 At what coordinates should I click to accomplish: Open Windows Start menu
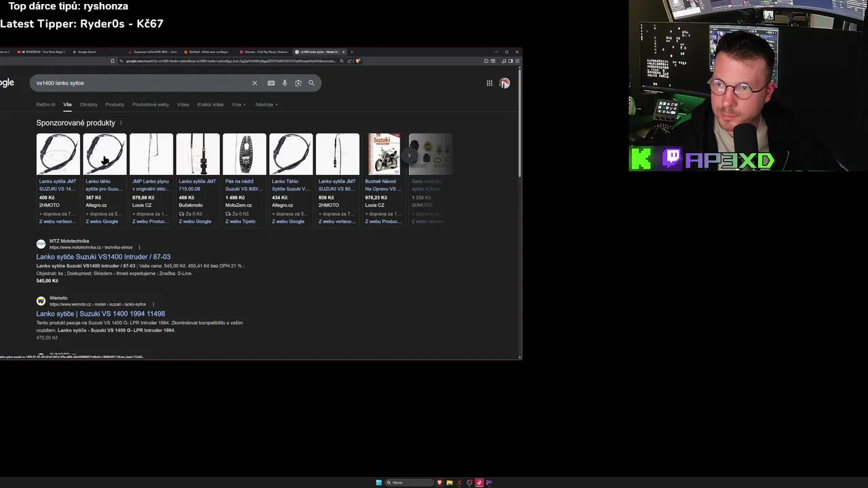(x=378, y=483)
